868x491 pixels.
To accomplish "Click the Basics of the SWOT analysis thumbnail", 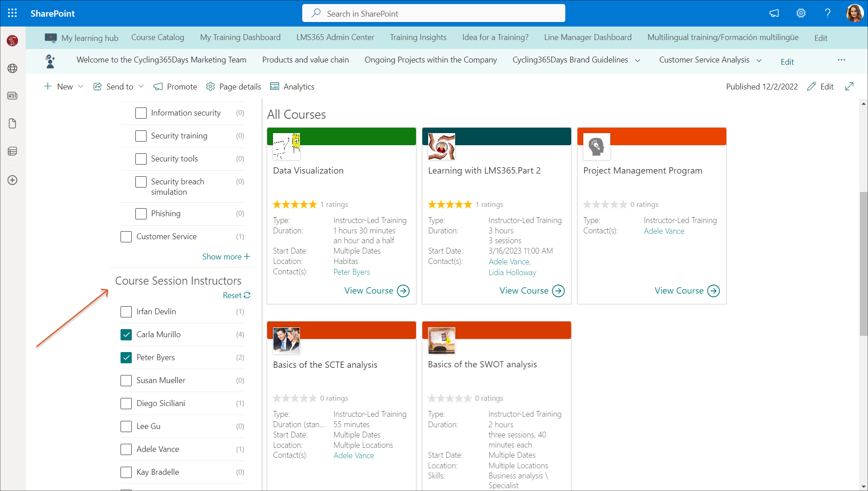I will [442, 340].
